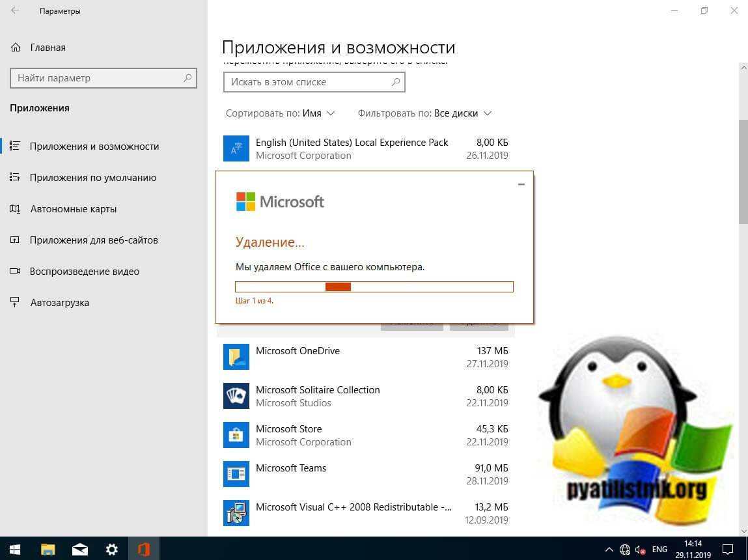748x560 pixels.
Task: Open the running Office app in taskbar
Action: point(143,549)
